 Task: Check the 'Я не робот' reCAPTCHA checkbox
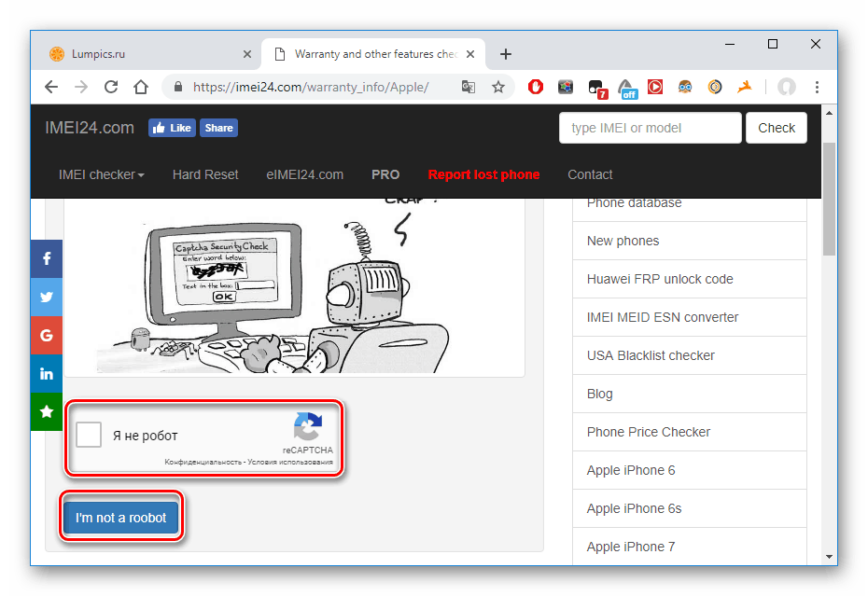(x=89, y=435)
